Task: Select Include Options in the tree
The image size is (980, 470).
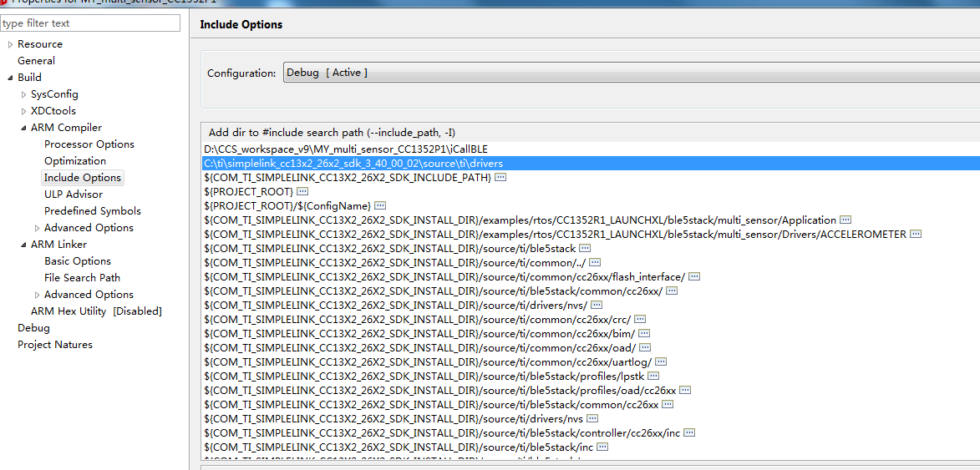Action: [x=83, y=178]
